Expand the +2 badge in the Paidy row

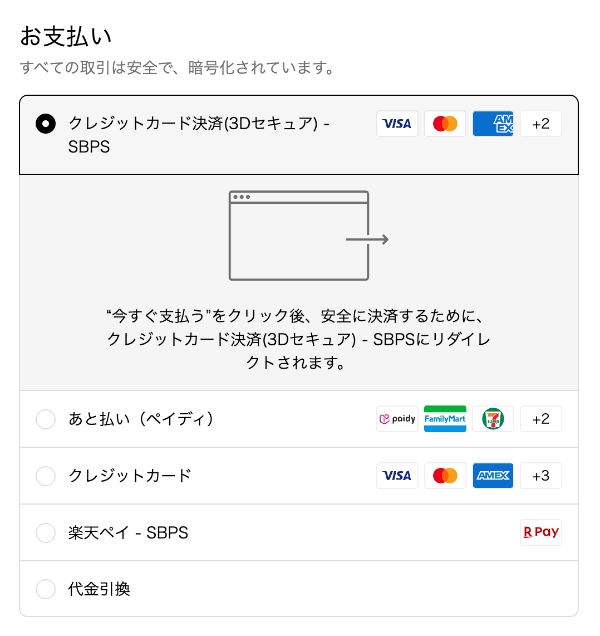[x=541, y=419]
